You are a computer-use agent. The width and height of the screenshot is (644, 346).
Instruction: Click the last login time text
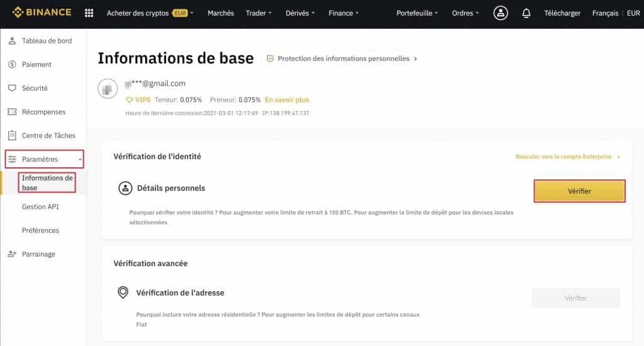[x=191, y=113]
